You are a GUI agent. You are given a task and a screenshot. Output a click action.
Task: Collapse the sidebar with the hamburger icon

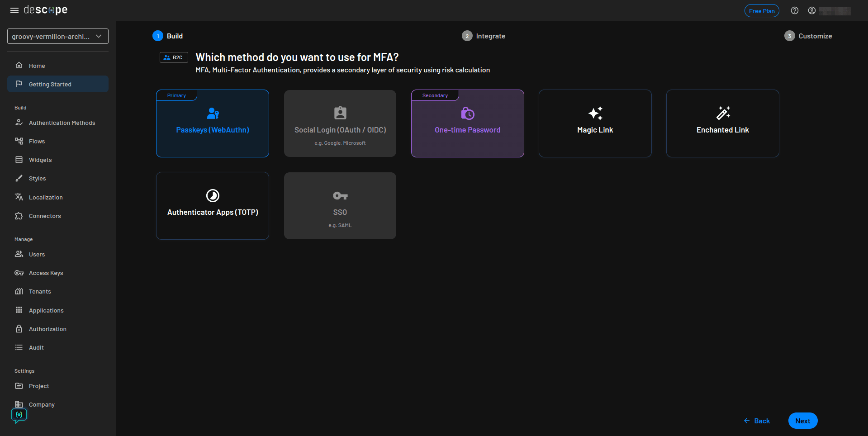pos(14,10)
